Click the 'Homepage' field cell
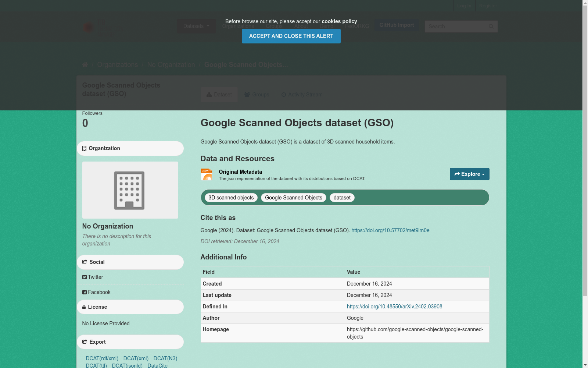The width and height of the screenshot is (588, 368). (x=273, y=333)
